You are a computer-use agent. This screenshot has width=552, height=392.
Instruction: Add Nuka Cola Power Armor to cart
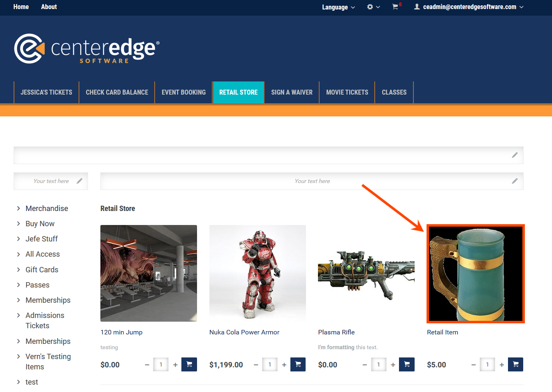298,364
